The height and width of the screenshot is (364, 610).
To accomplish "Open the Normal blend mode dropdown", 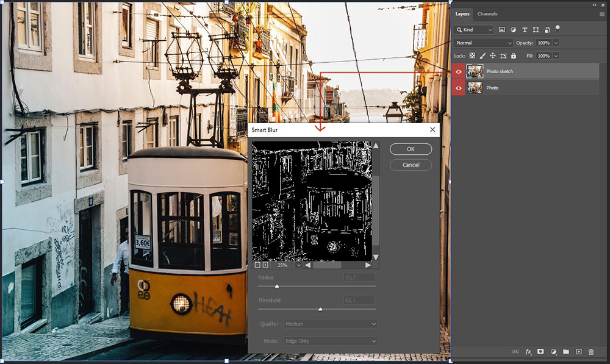I will [x=484, y=43].
